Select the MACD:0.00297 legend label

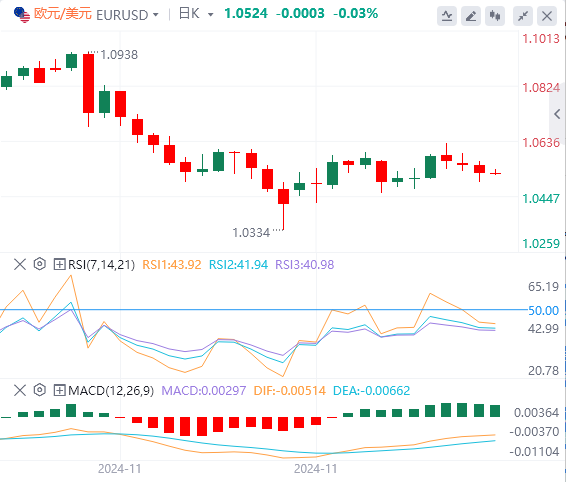[x=204, y=391]
